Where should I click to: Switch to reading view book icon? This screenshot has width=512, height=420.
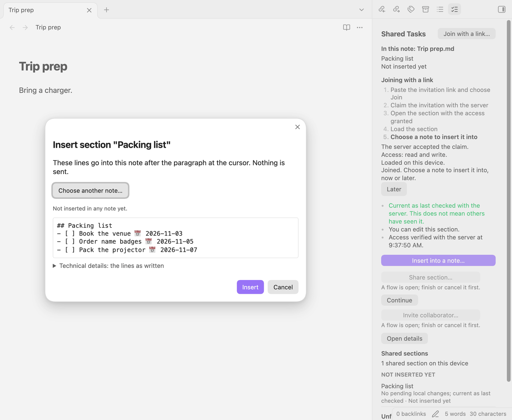point(347,27)
